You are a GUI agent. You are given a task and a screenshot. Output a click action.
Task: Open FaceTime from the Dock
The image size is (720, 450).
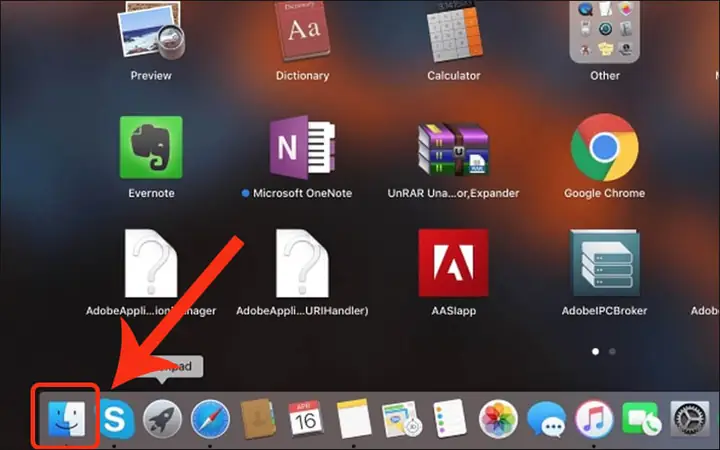click(x=641, y=419)
